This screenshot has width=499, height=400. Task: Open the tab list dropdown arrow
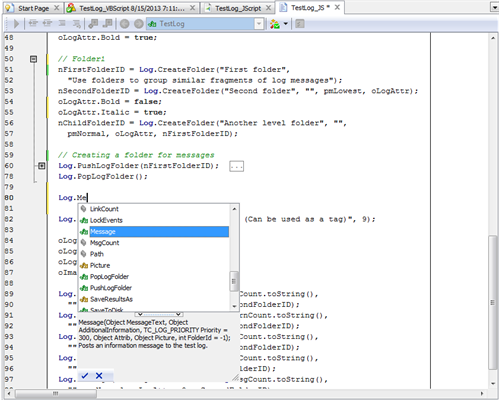[x=495, y=7]
